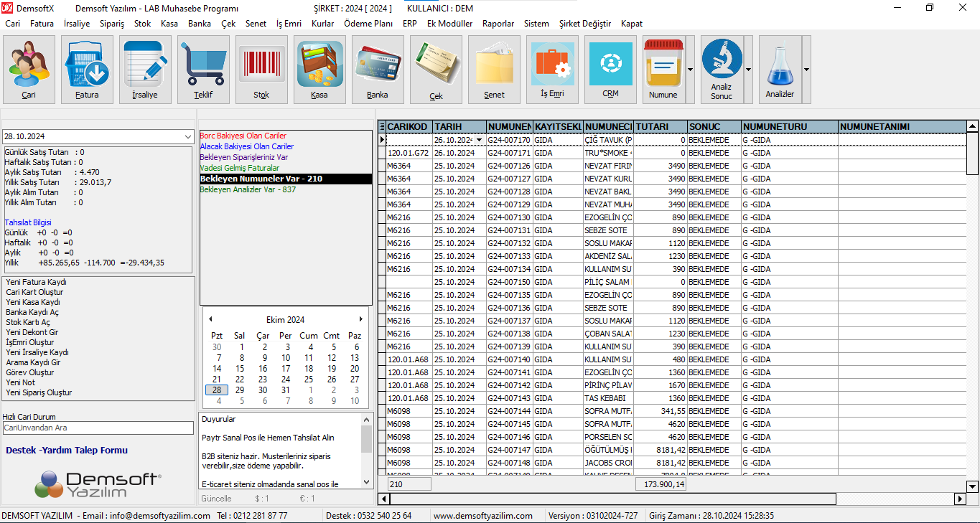
Task: Open Destek -Yardım Talep Formu link
Action: pos(67,451)
